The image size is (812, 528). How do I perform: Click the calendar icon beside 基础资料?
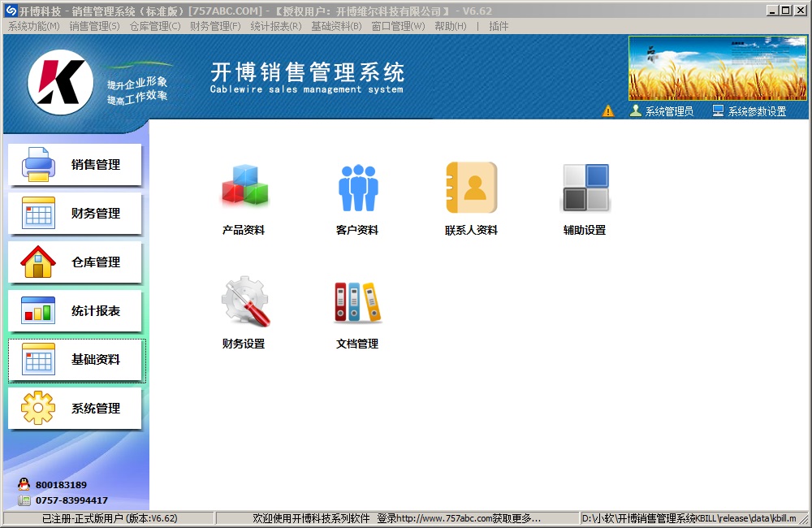click(38, 359)
